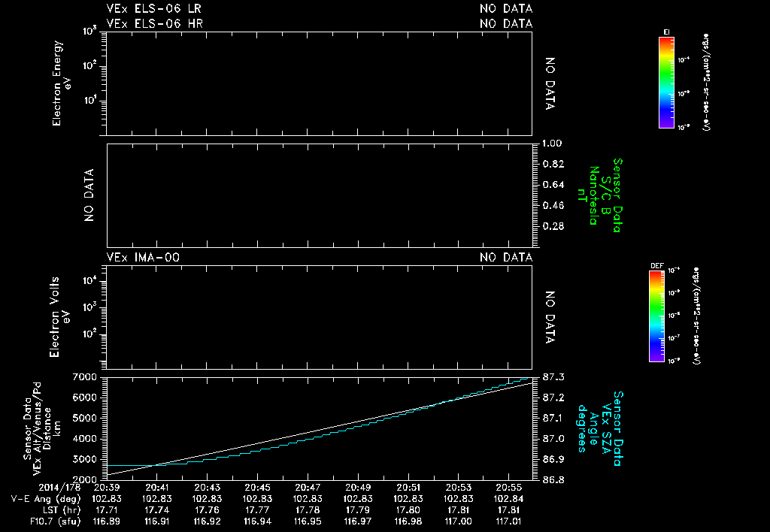Screen dimensions: 770x532
Task: Click the time tick '20:51'
Action: tap(408, 488)
